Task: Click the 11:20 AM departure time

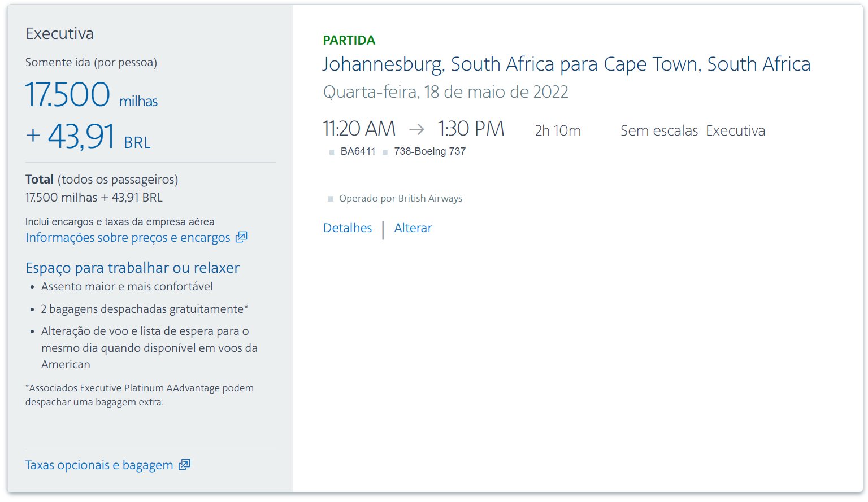Action: 359,129
